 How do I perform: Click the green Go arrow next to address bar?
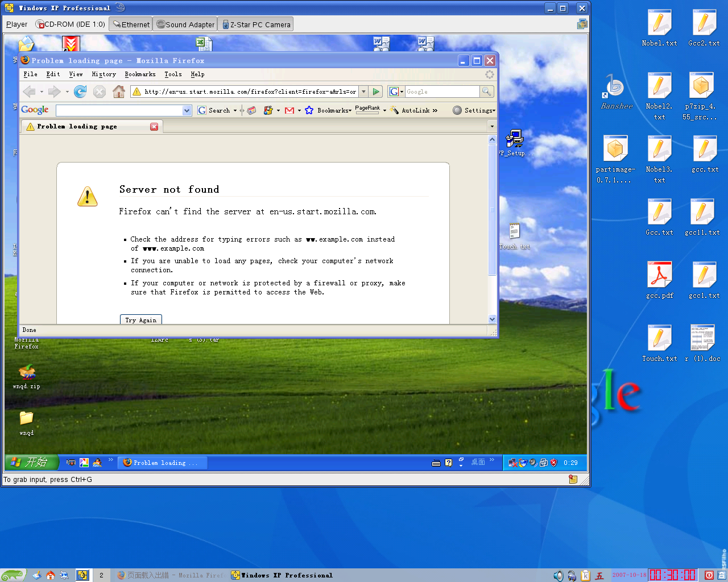(376, 92)
